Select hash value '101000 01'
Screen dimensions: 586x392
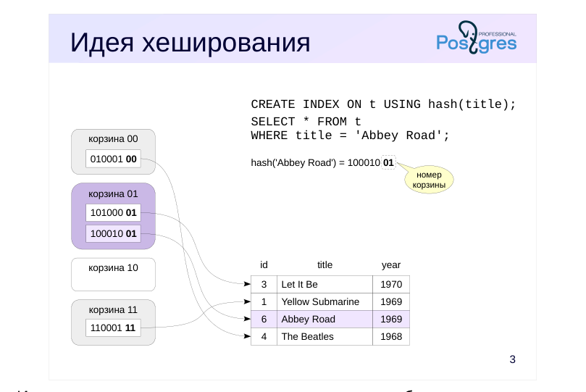click(113, 212)
